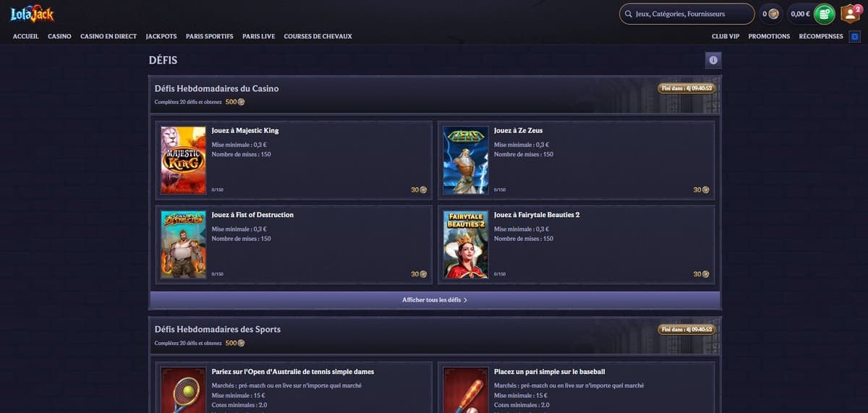Open the green deposit wallet button
This screenshot has height=413, width=868.
[x=824, y=14]
